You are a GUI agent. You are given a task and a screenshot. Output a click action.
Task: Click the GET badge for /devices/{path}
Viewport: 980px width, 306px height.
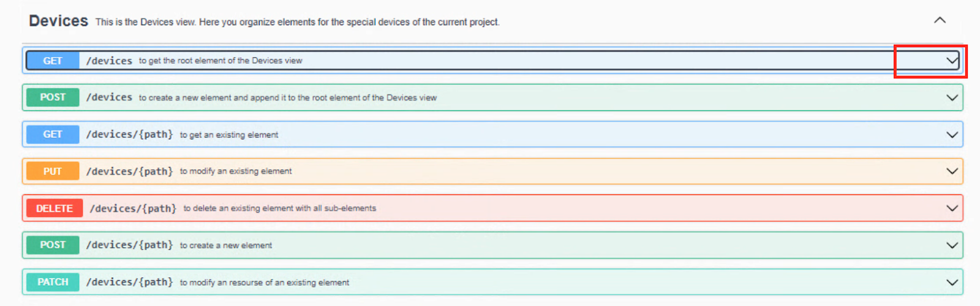click(53, 134)
